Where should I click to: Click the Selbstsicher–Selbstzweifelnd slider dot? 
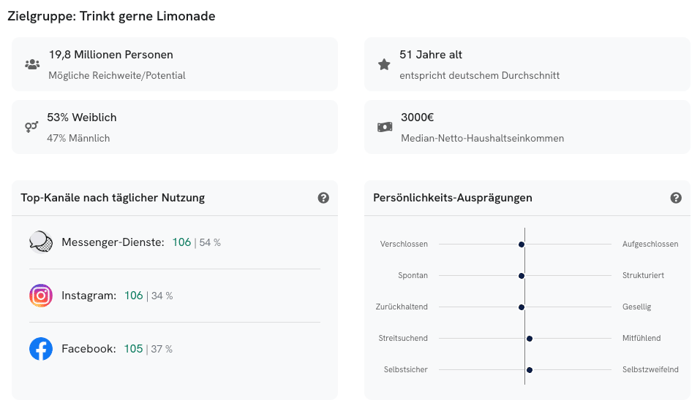pyautogui.click(x=529, y=370)
